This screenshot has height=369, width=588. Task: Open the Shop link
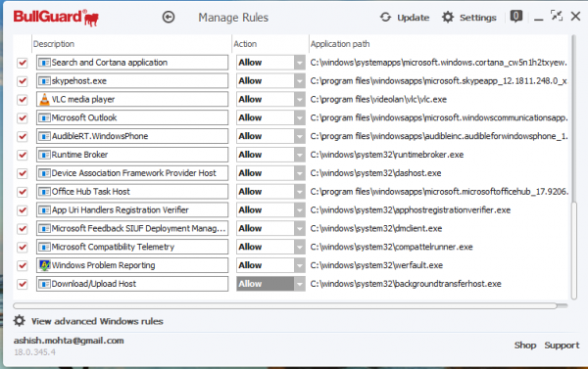pos(525,346)
